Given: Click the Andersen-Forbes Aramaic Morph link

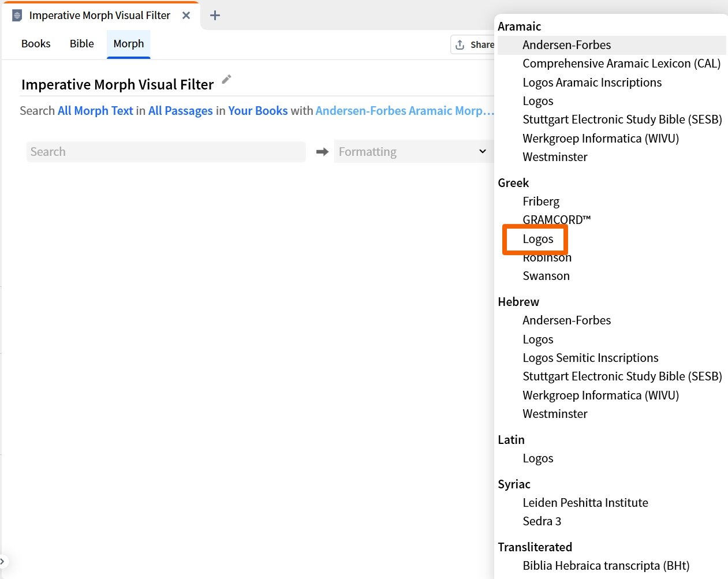Looking at the screenshot, I should (405, 111).
